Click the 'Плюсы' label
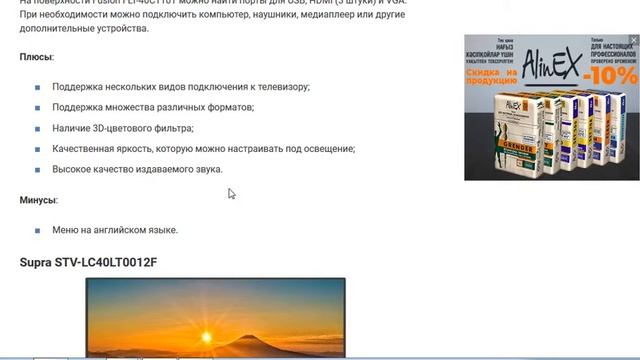Screen dimensions: 640x360 [x=37, y=57]
